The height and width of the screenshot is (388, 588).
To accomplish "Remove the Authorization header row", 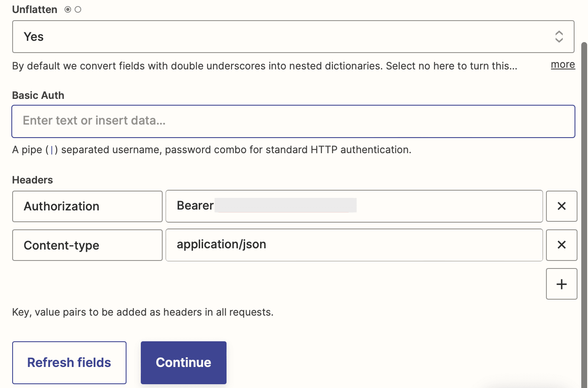I will (562, 206).
